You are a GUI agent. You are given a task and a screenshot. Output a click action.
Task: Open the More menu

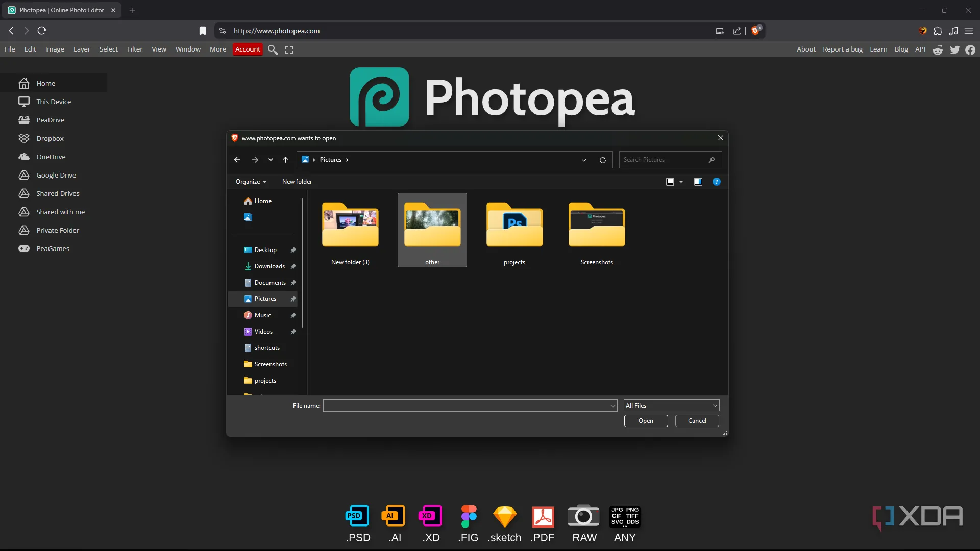tap(218, 49)
